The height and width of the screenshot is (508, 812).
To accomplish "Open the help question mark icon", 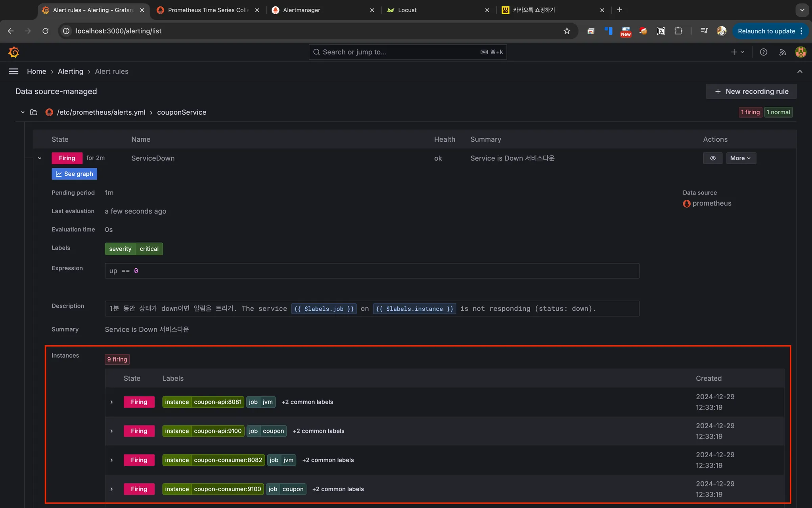I will tap(764, 52).
